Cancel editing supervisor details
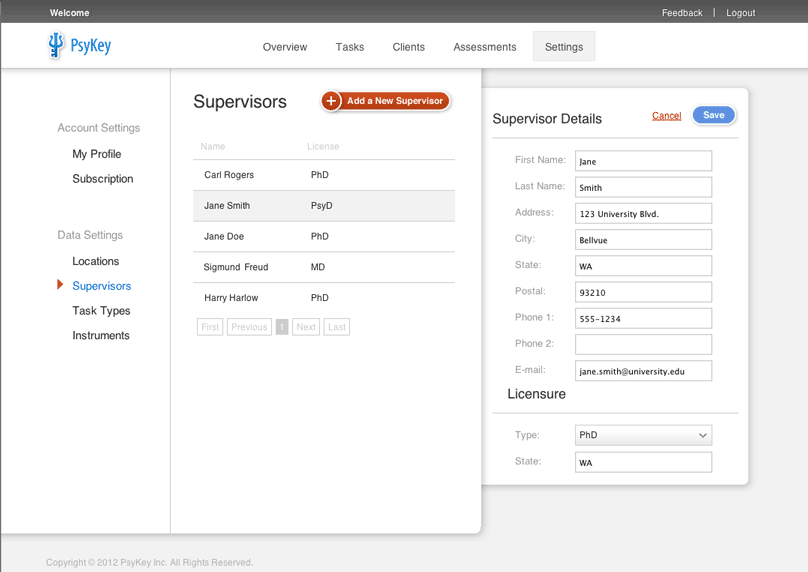The height and width of the screenshot is (572, 808). [x=666, y=115]
